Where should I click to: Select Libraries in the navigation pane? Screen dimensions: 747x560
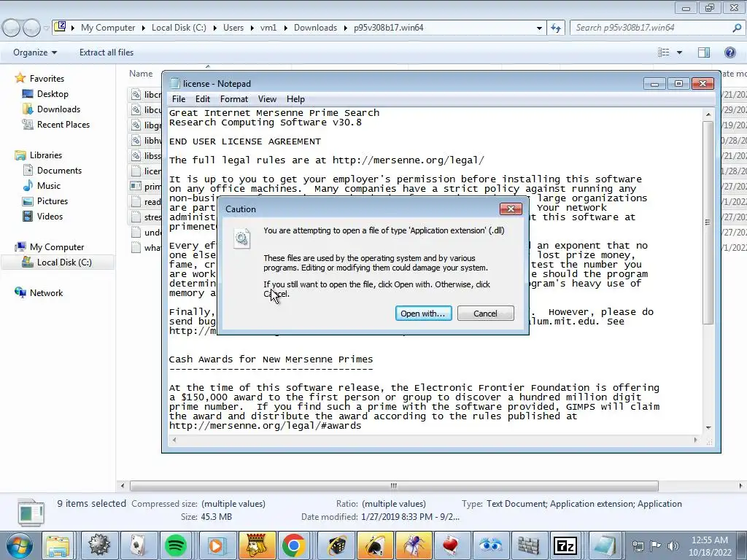click(46, 155)
